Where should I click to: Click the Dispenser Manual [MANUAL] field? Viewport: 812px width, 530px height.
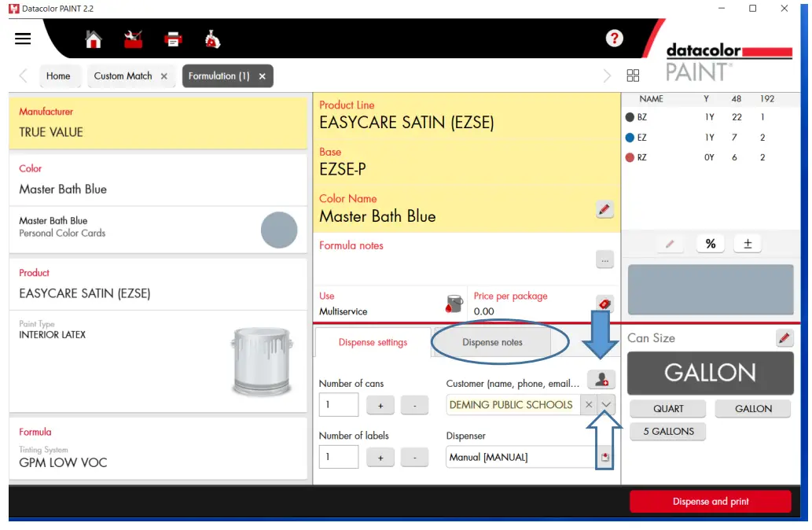click(520, 457)
